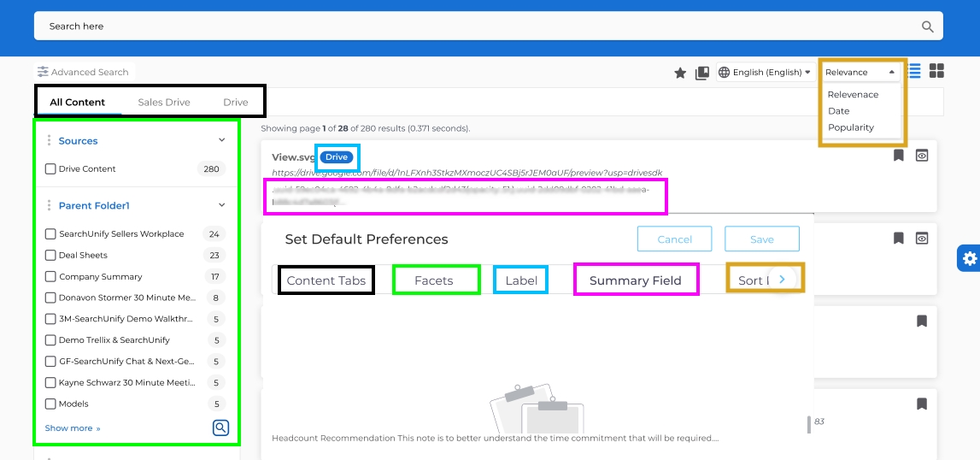Check GF-SearchUnify Chat & Next-Gen checkbox
This screenshot has width=980, height=460.
[x=50, y=362]
